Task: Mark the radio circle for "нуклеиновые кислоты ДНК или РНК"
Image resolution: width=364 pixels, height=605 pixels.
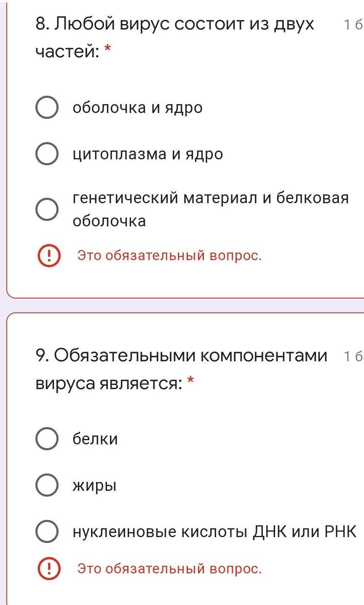Action: tap(47, 531)
